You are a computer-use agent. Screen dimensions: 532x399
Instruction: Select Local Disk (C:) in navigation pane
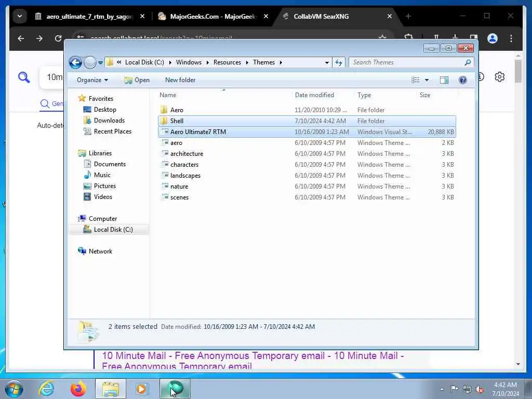pos(113,229)
